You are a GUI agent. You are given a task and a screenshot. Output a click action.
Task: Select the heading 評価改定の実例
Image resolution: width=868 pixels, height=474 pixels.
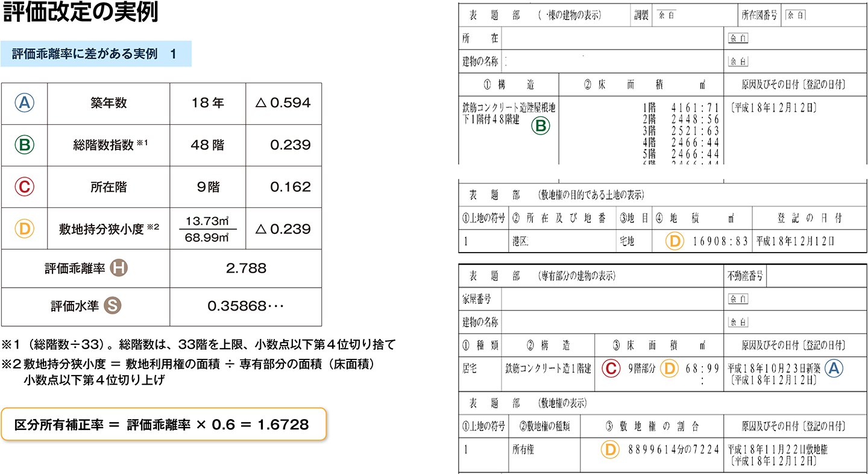(81, 13)
